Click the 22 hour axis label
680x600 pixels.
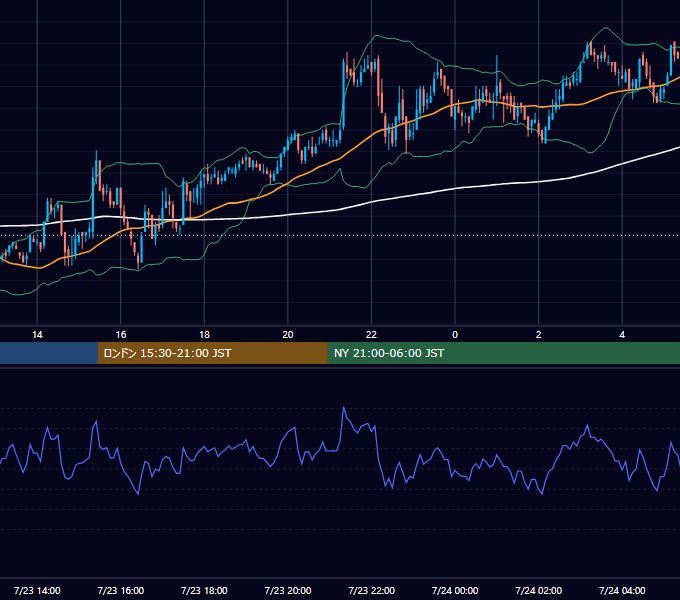[371, 335]
